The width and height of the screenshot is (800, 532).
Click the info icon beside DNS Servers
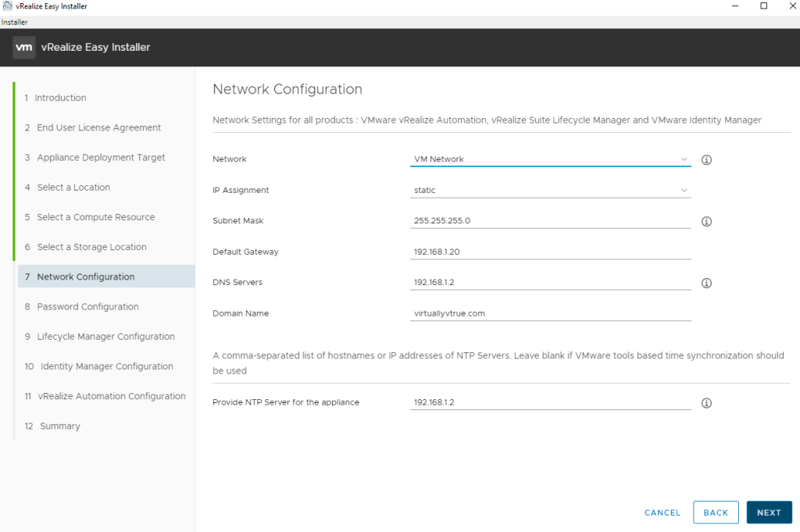[706, 284]
